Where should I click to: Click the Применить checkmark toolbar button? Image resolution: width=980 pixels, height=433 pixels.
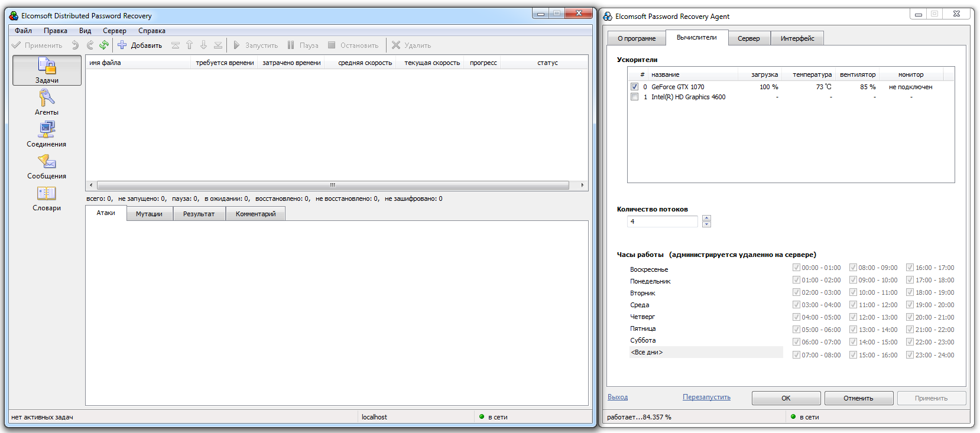tap(37, 45)
